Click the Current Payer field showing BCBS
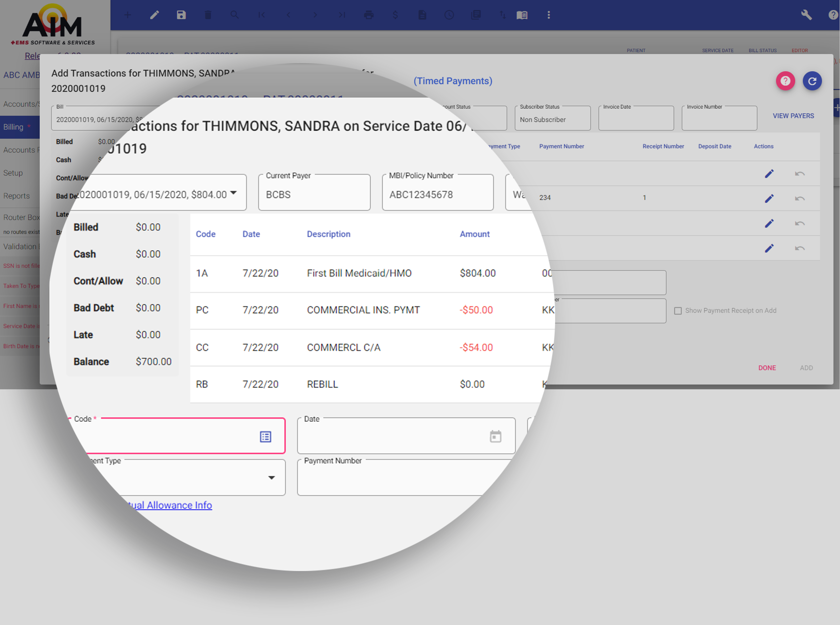Screen dimensions: 840x625 (x=314, y=192)
